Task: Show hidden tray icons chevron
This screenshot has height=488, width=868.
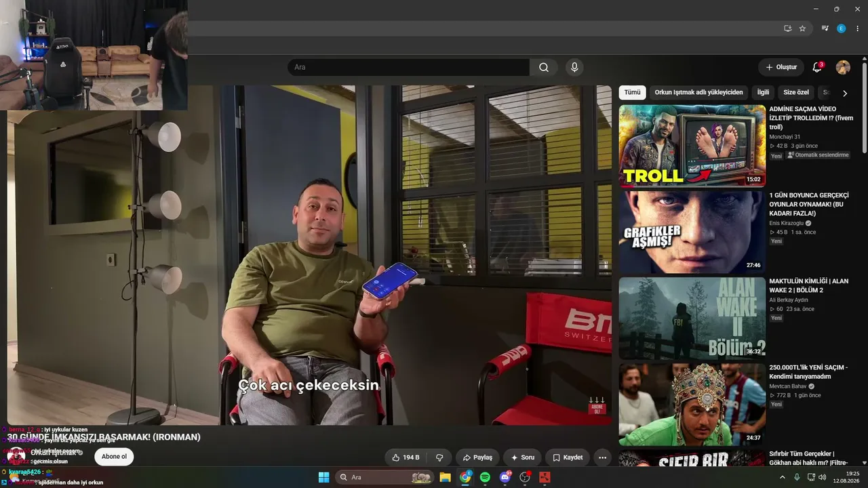Action: pos(783,477)
